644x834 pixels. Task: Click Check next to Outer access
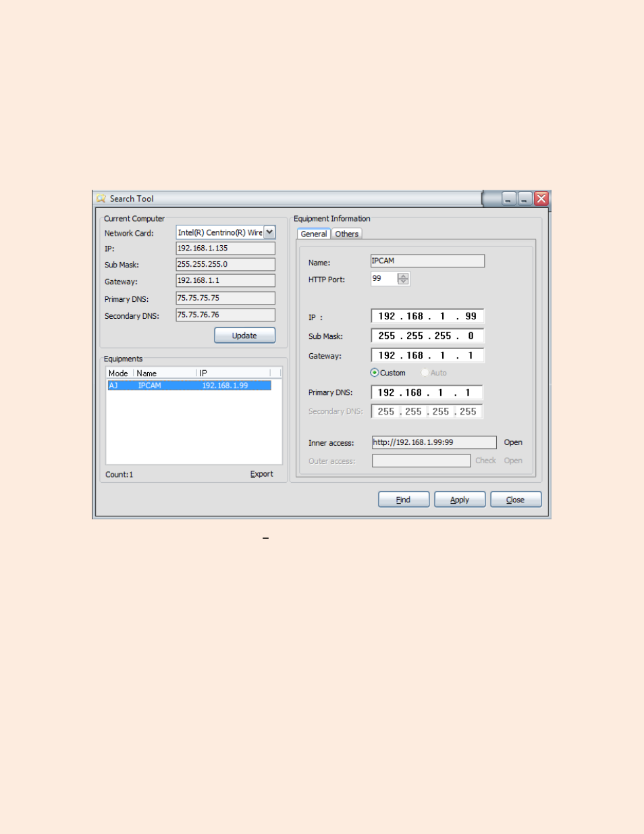click(485, 461)
